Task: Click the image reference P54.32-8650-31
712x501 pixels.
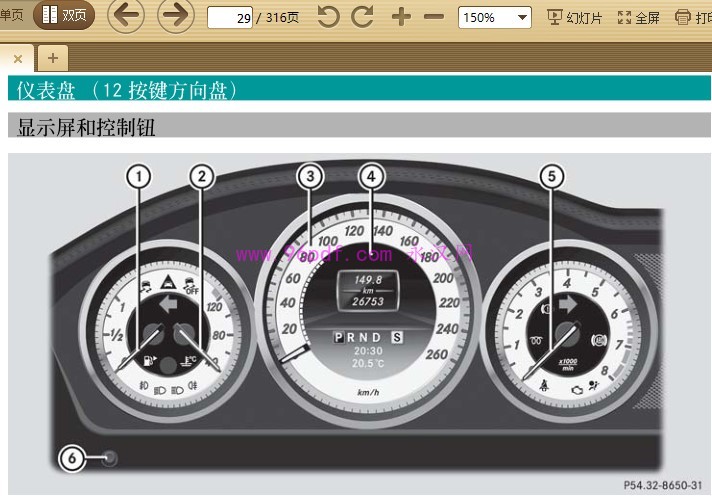Action: click(x=663, y=485)
